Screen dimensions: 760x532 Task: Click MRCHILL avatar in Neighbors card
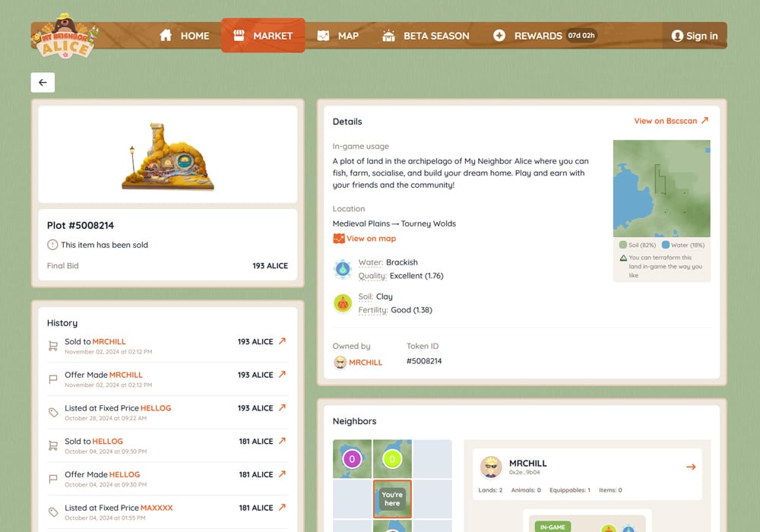(x=491, y=467)
